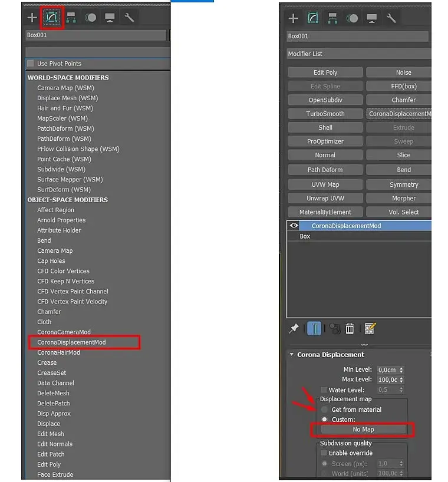Open the Utilities wrench tab in left panel
This screenshot has width=448, height=482.
(x=129, y=18)
